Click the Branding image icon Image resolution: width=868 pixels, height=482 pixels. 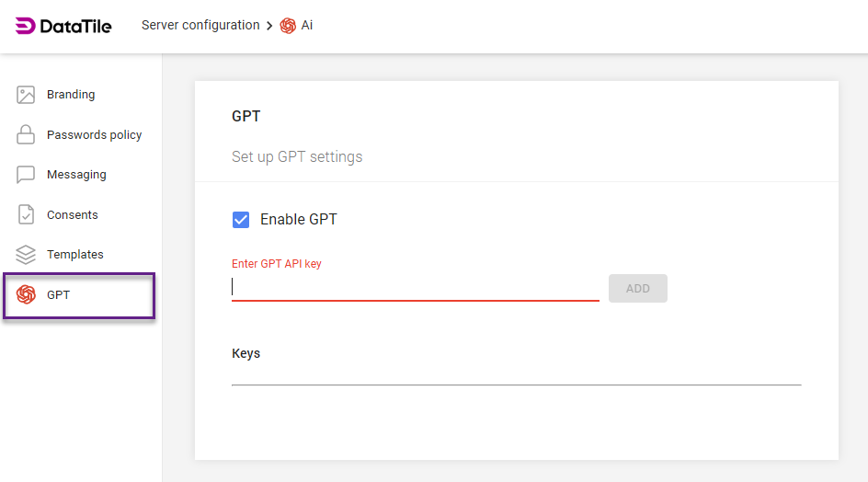click(26, 95)
